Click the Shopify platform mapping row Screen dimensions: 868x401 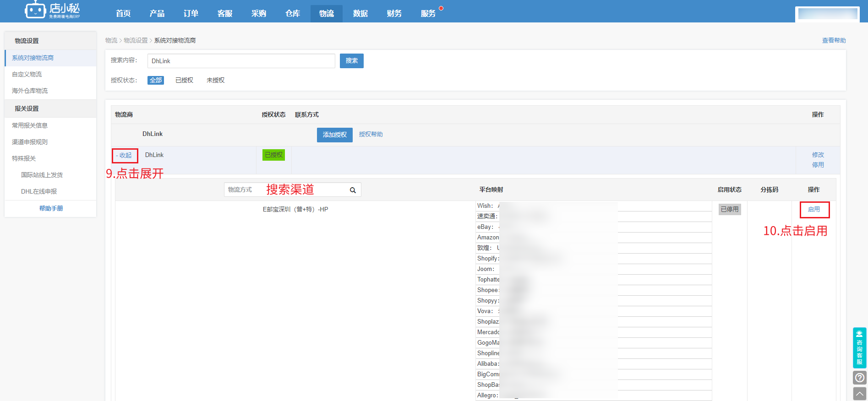click(594, 259)
